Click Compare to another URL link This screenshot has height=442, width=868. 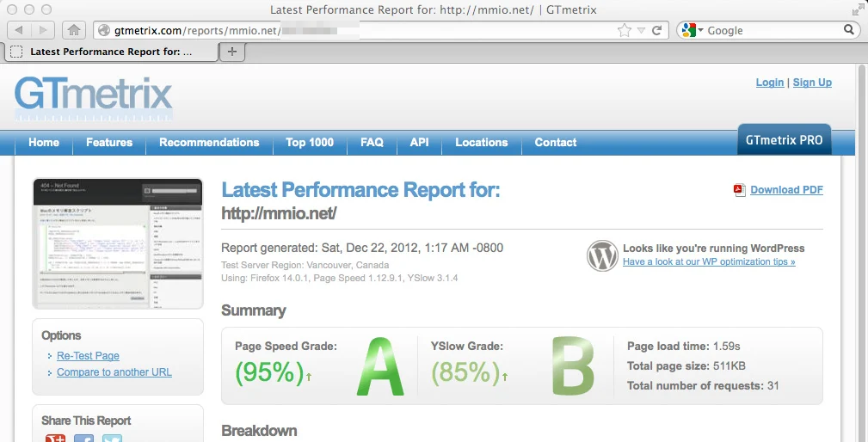click(114, 372)
